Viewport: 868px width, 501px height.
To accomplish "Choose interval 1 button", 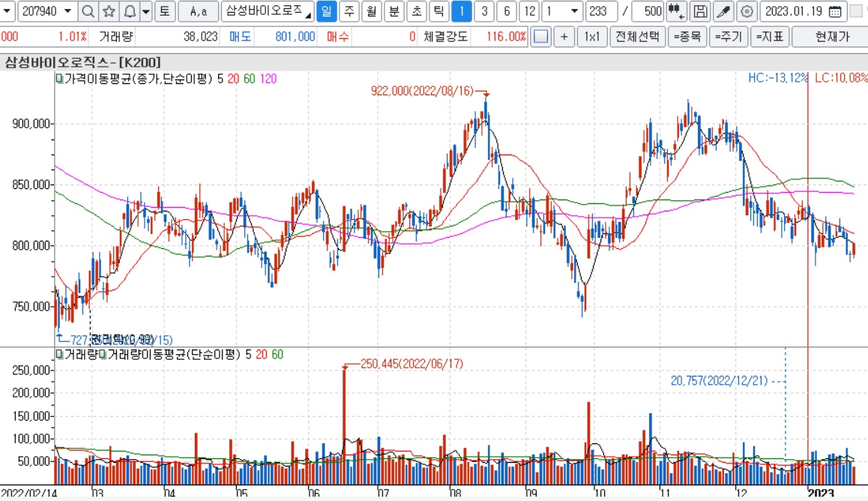I will tap(462, 11).
